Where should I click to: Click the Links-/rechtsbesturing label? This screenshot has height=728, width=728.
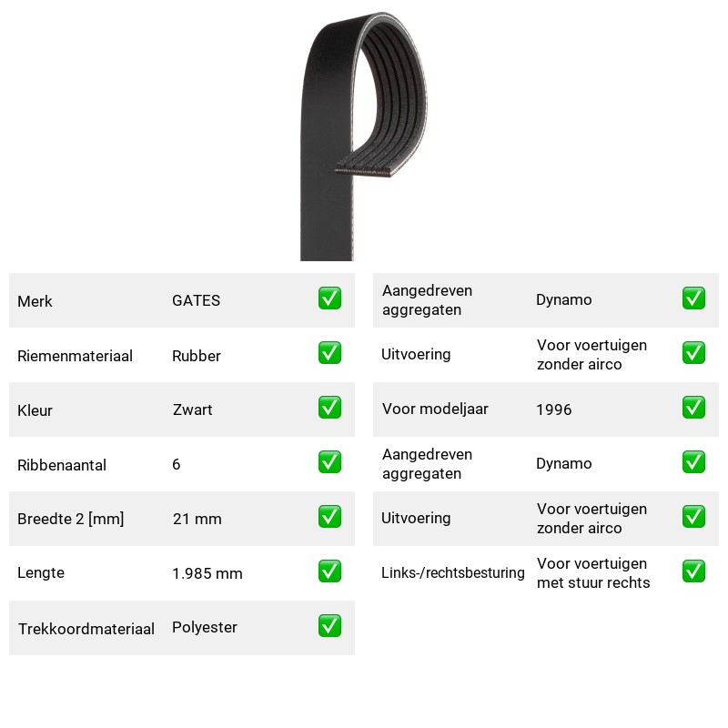coord(452,573)
